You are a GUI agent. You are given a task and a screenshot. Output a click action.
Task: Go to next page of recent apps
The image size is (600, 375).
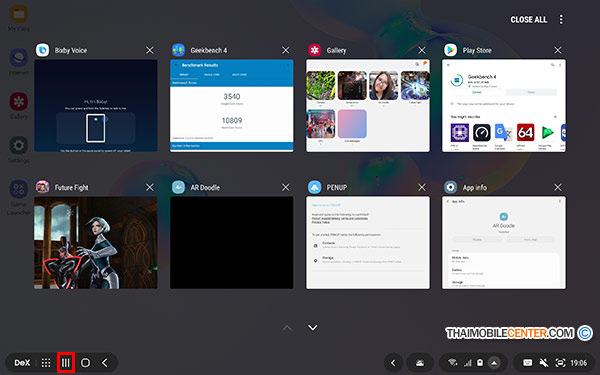(x=313, y=328)
